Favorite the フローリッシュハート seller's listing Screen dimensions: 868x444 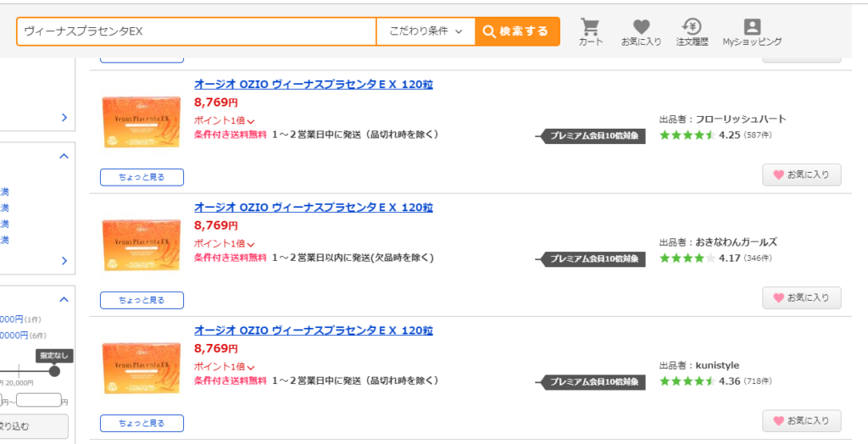(x=802, y=175)
